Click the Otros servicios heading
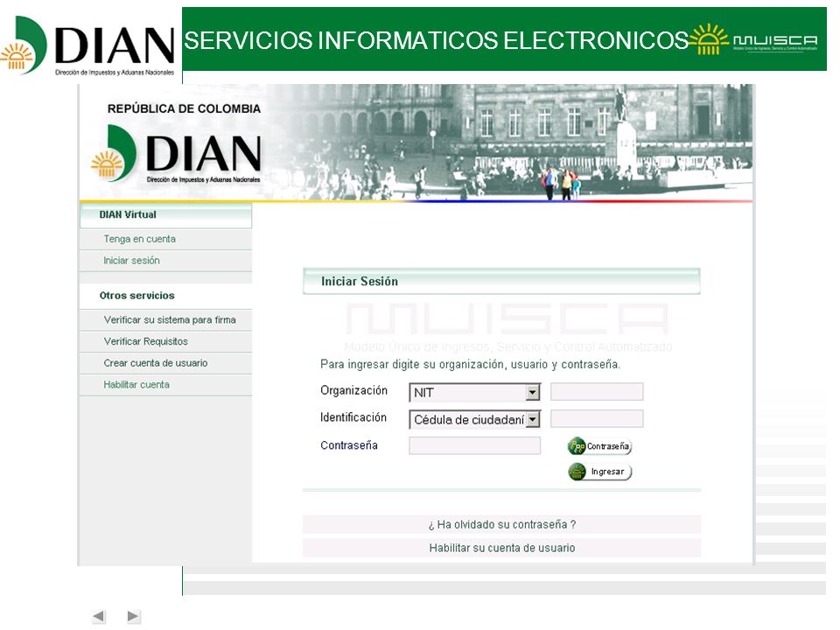The image size is (840, 630). 137,296
